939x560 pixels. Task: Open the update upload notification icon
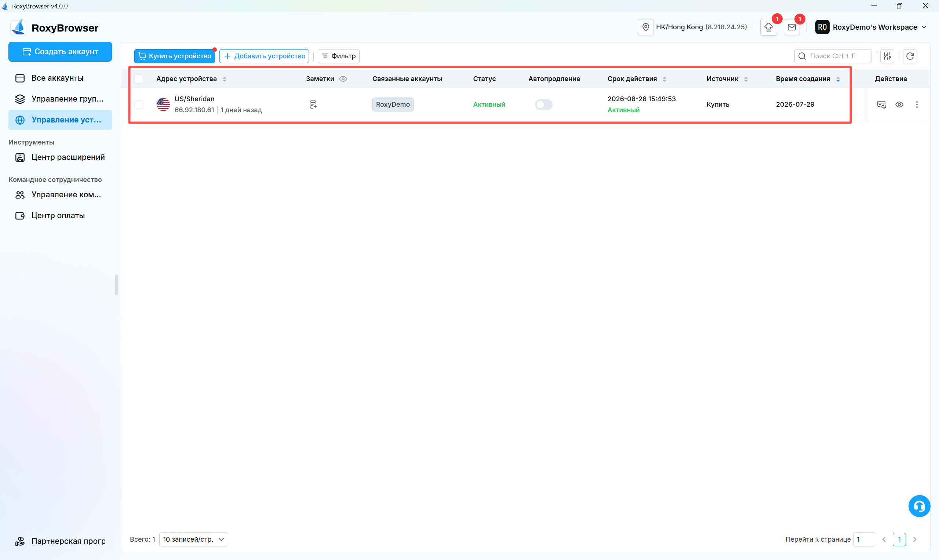pos(768,27)
